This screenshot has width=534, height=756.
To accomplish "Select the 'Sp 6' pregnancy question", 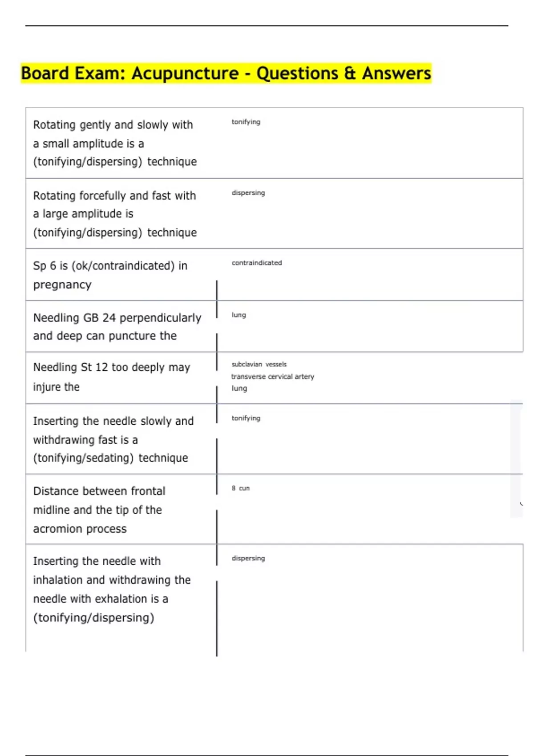I will [110, 275].
